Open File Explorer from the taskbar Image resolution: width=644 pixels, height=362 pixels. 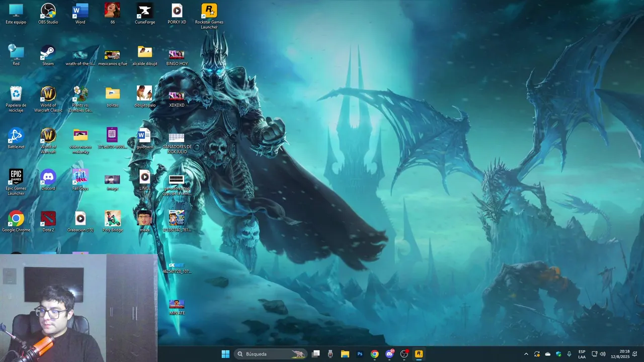345,354
